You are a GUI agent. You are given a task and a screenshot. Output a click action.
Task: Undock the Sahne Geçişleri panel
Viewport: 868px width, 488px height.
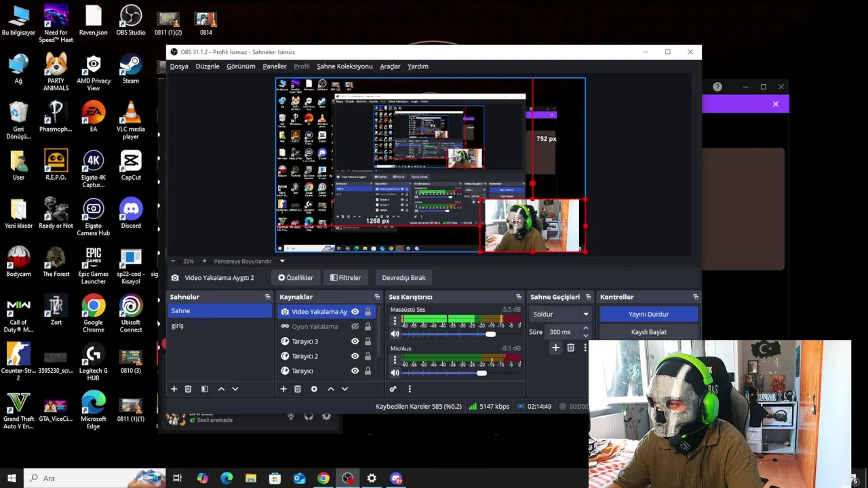pyautogui.click(x=588, y=297)
